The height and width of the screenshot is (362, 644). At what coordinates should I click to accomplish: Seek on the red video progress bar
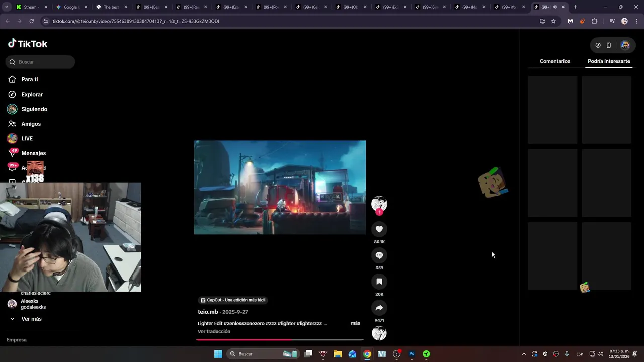tap(280, 340)
